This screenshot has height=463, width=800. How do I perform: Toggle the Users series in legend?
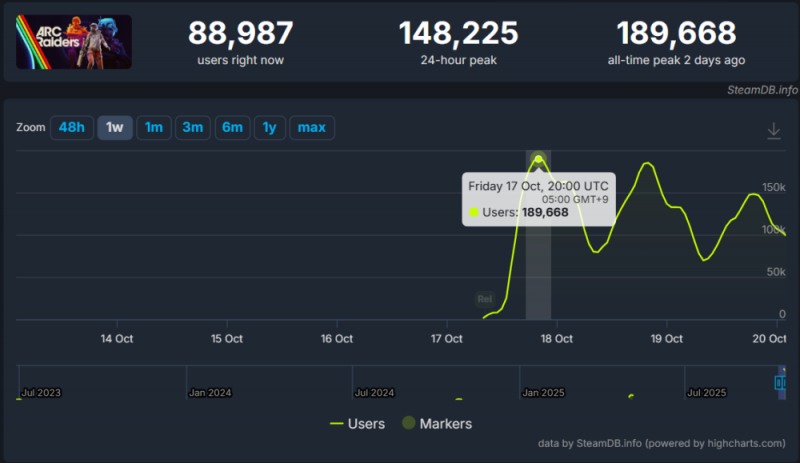click(357, 423)
